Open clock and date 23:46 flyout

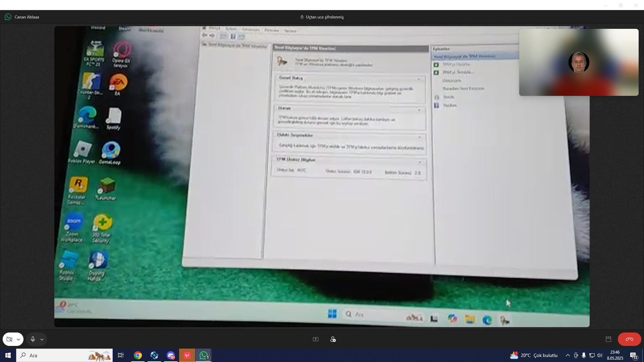(x=615, y=355)
